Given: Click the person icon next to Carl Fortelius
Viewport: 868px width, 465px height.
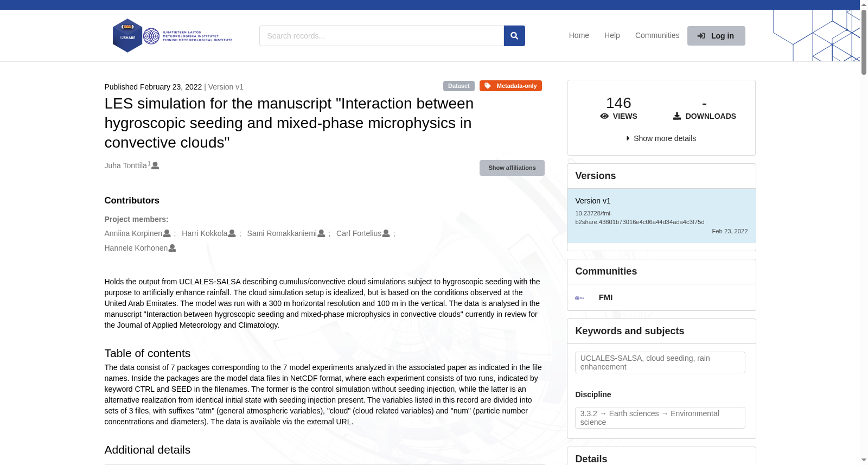Looking at the screenshot, I should click(x=386, y=233).
